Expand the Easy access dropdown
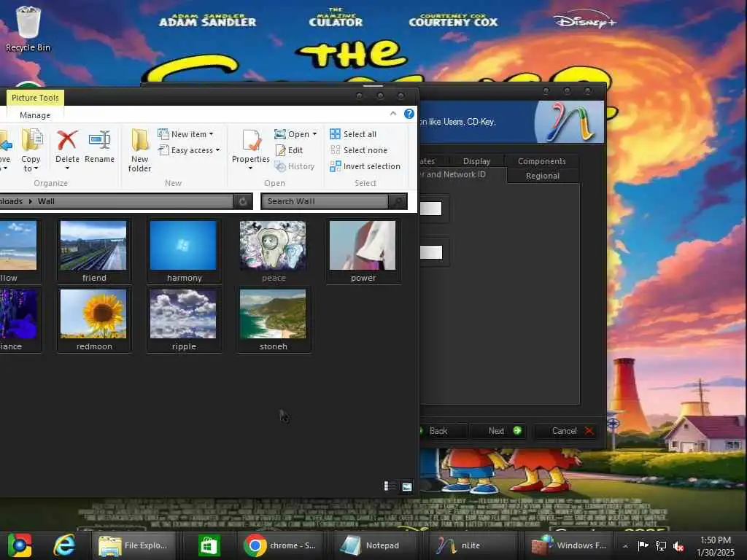The image size is (747, 560). 217,150
